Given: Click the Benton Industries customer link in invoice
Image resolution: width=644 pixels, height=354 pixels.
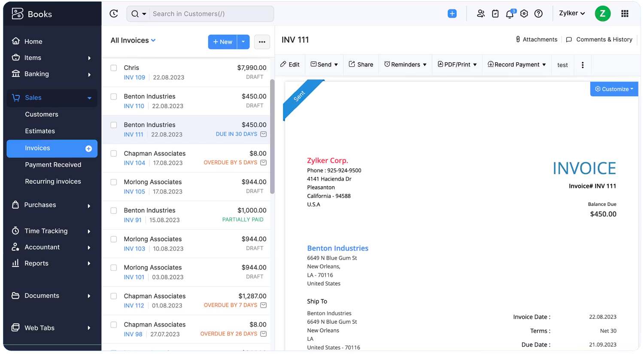Looking at the screenshot, I should tap(337, 248).
